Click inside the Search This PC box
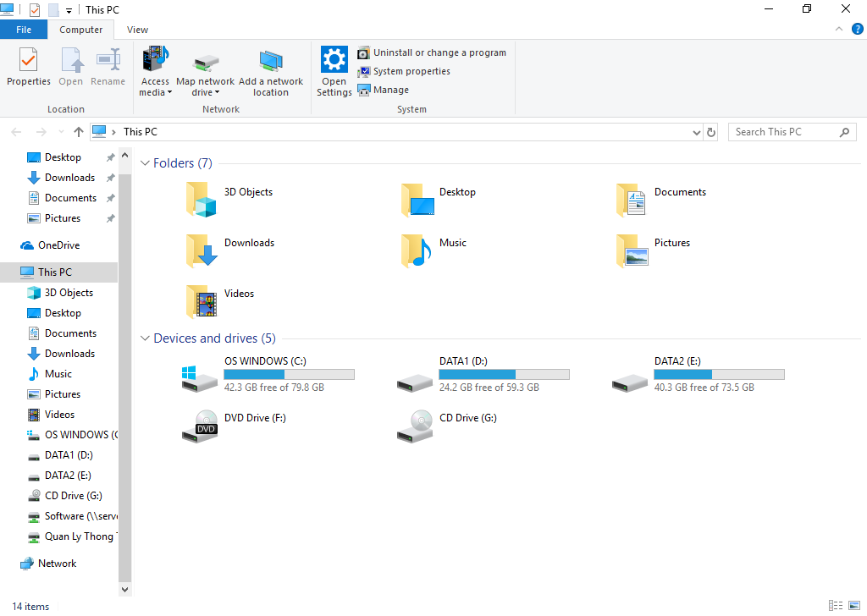 783,132
